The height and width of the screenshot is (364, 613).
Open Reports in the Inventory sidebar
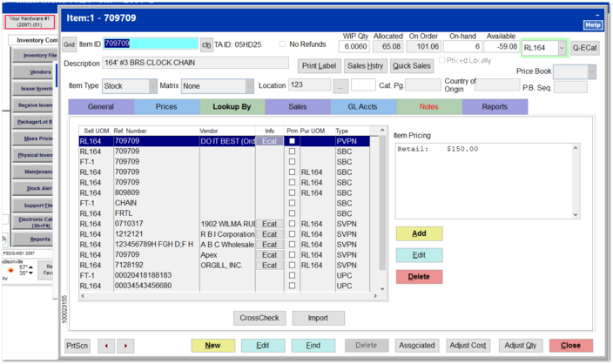click(x=35, y=239)
